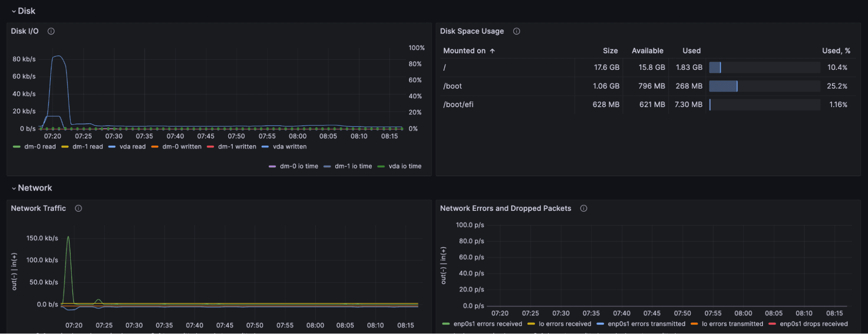Click the /boot/efi mount point cell
The height and width of the screenshot is (334, 868).
point(507,105)
